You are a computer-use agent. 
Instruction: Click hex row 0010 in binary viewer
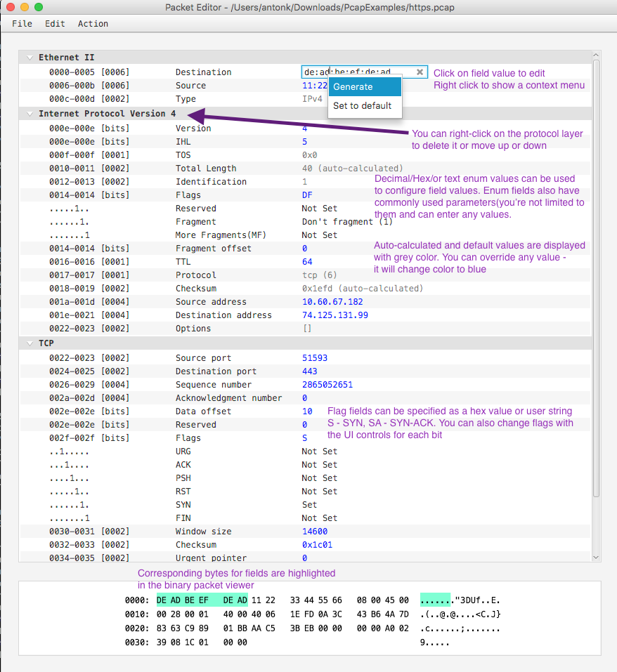pos(312,614)
